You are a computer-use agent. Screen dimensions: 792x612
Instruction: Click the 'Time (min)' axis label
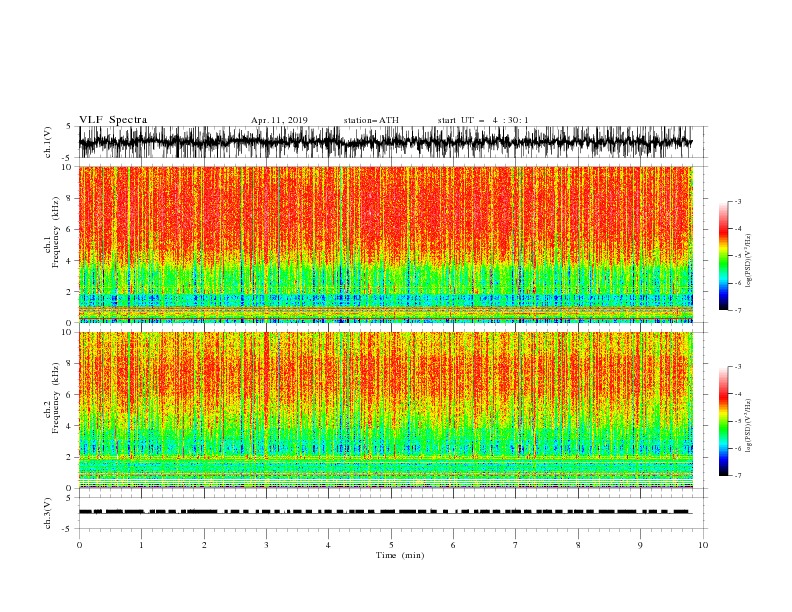click(400, 555)
